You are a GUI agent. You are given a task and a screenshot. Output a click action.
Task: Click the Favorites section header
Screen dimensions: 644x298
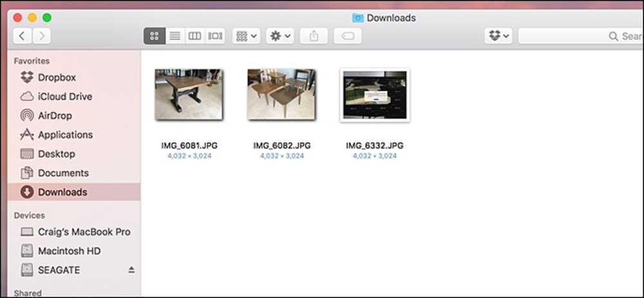pyautogui.click(x=32, y=61)
